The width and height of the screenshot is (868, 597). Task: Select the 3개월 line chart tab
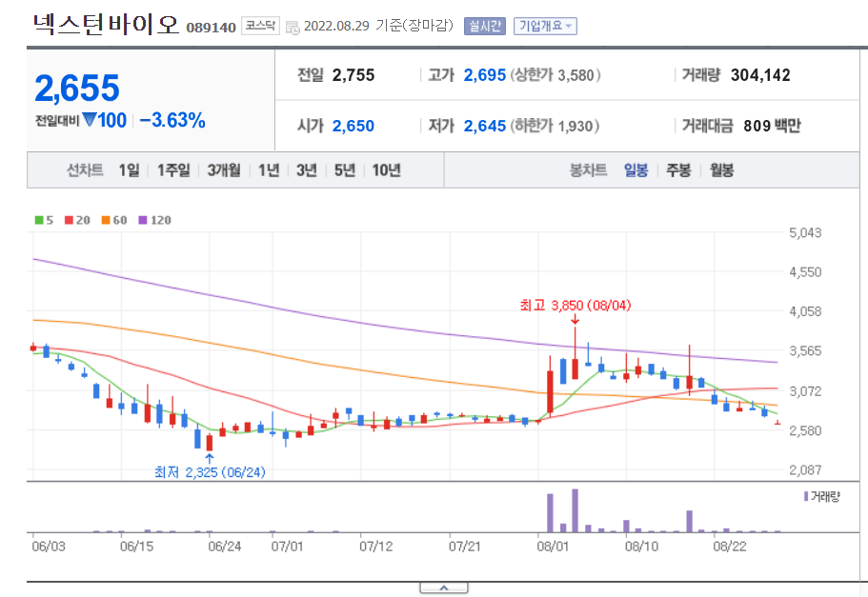click(x=224, y=170)
